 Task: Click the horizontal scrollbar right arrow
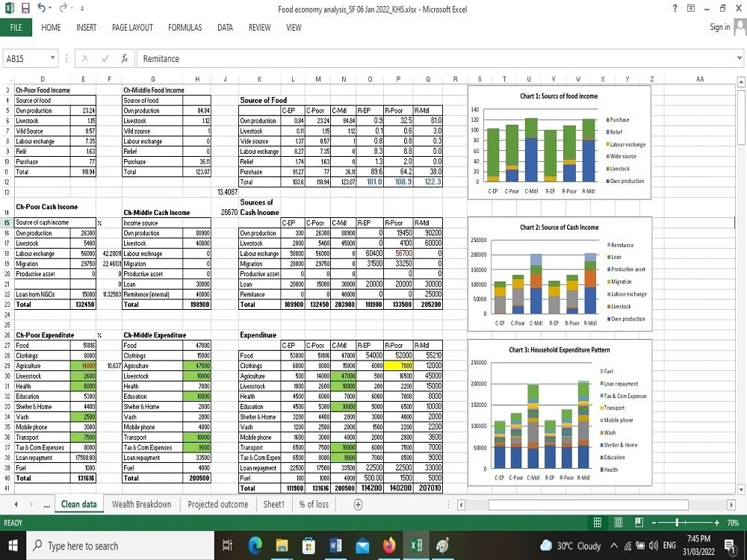tap(731, 504)
